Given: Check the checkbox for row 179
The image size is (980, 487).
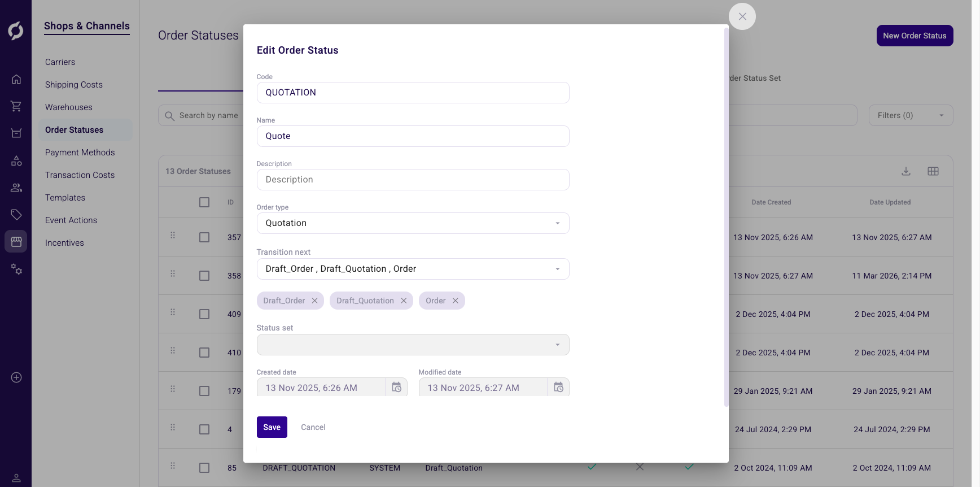Looking at the screenshot, I should point(204,391).
